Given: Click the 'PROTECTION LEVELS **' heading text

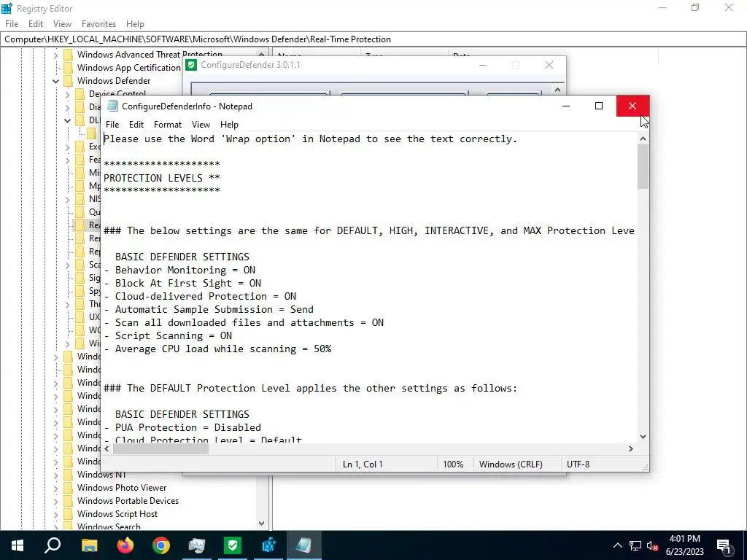Looking at the screenshot, I should point(162,178).
